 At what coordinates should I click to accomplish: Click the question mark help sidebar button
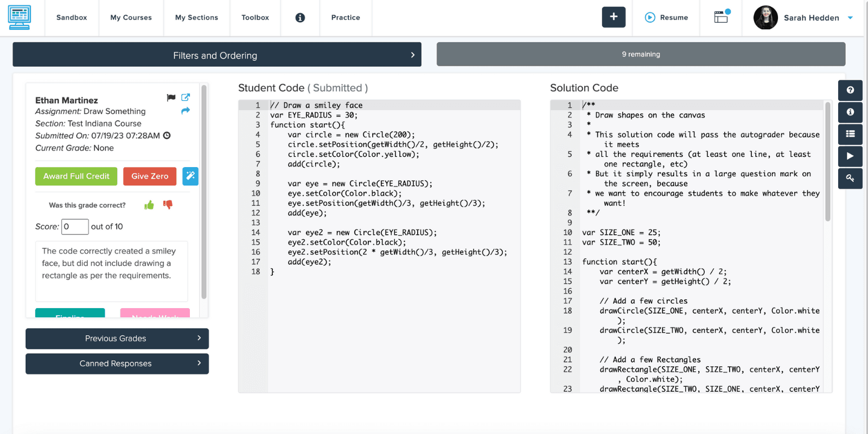pyautogui.click(x=850, y=90)
